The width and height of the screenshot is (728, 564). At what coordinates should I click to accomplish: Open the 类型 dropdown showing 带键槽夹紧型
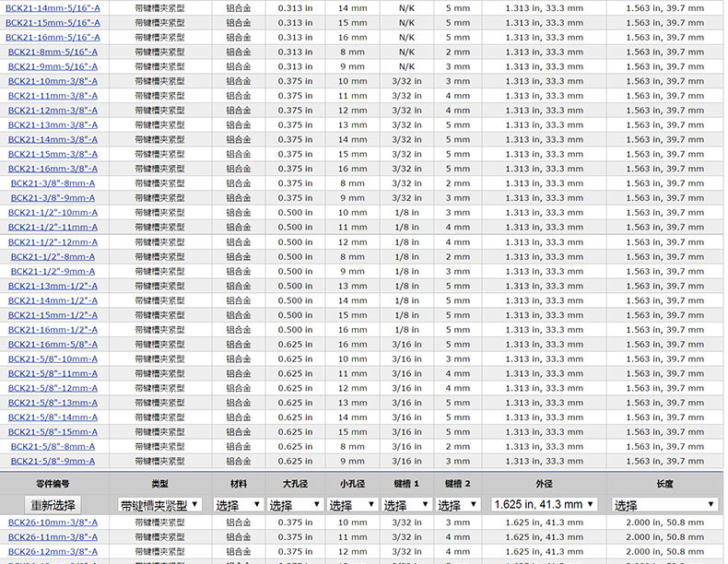pos(160,505)
